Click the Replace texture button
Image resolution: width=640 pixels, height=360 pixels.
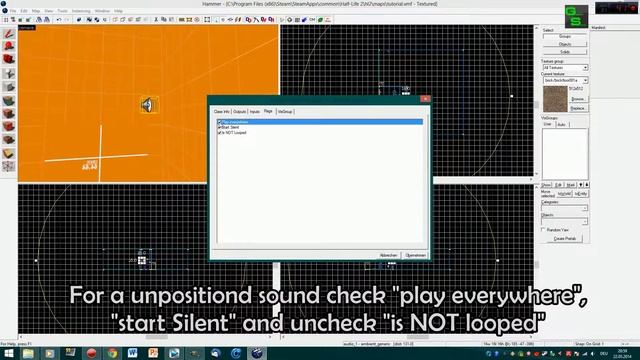pos(578,108)
